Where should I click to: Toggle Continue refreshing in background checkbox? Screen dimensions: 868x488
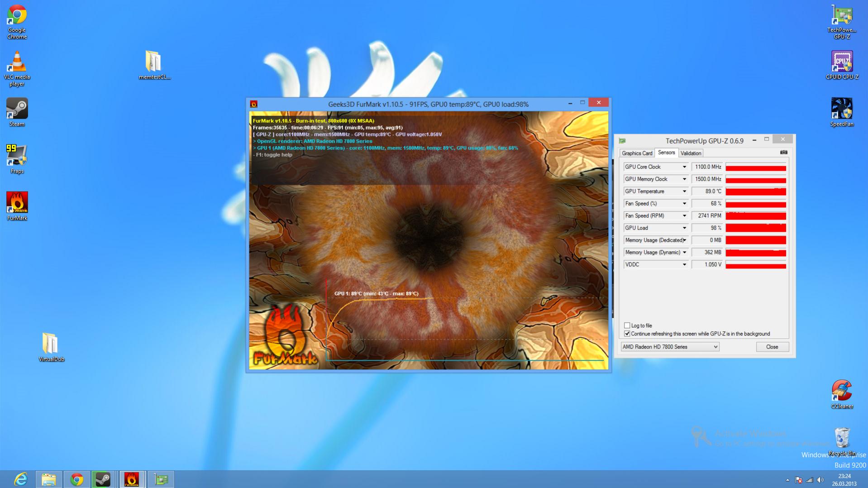tap(627, 334)
